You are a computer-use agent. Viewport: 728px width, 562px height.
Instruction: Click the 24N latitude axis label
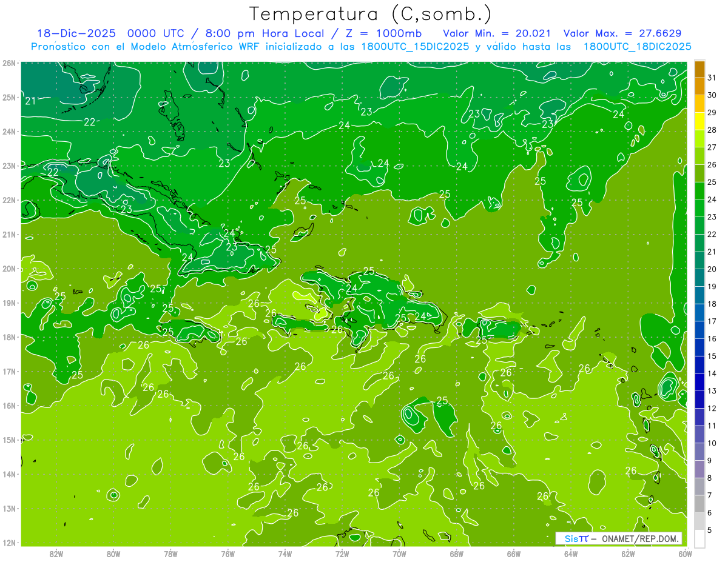[9, 132]
